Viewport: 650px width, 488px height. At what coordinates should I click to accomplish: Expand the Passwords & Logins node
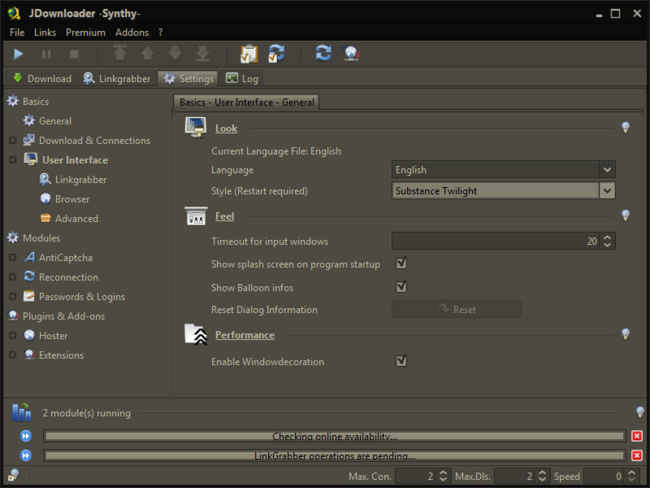12,296
